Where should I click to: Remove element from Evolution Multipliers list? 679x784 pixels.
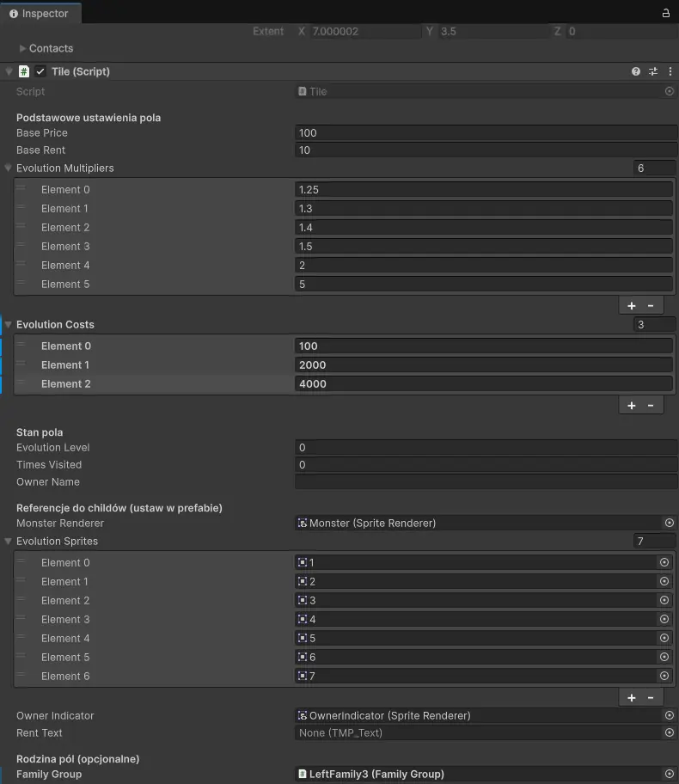[x=651, y=305]
